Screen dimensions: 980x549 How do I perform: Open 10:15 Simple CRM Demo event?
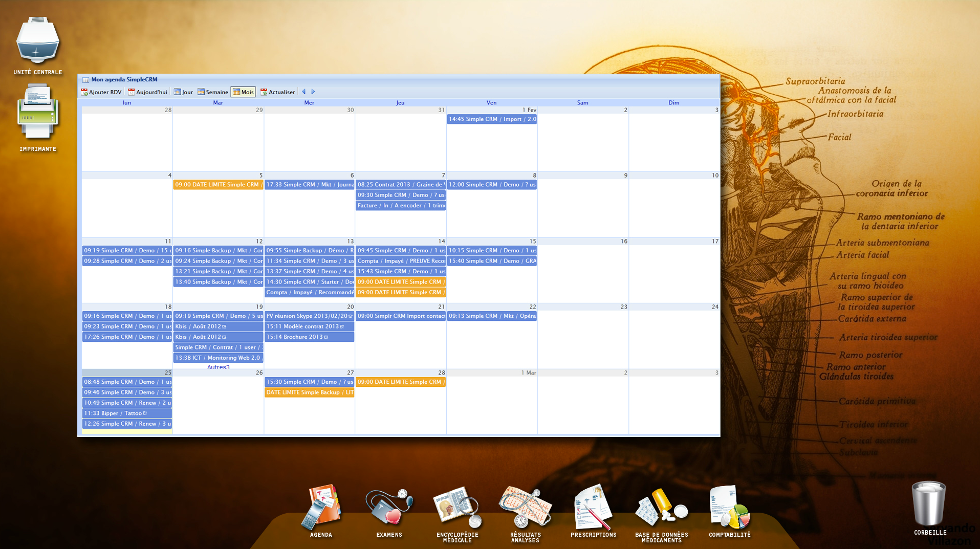click(x=492, y=251)
